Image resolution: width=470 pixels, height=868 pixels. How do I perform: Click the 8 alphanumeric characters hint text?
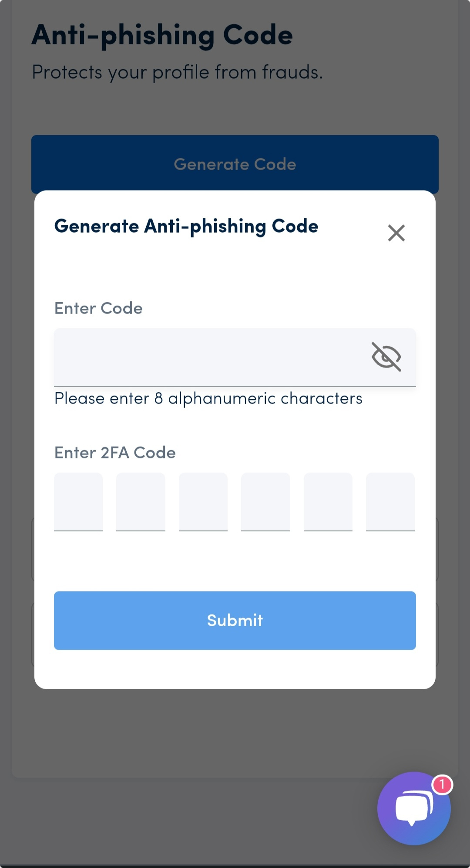click(208, 398)
